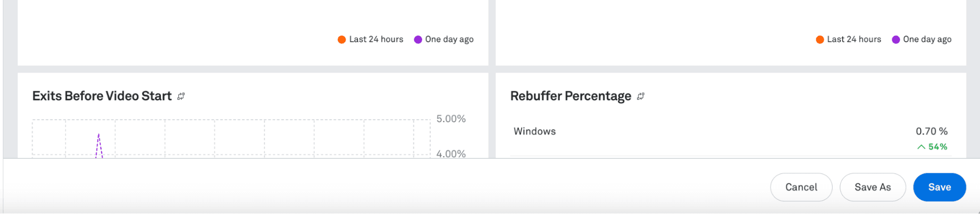
Task: Click the green up arrow next to 54%
Action: (x=921, y=147)
